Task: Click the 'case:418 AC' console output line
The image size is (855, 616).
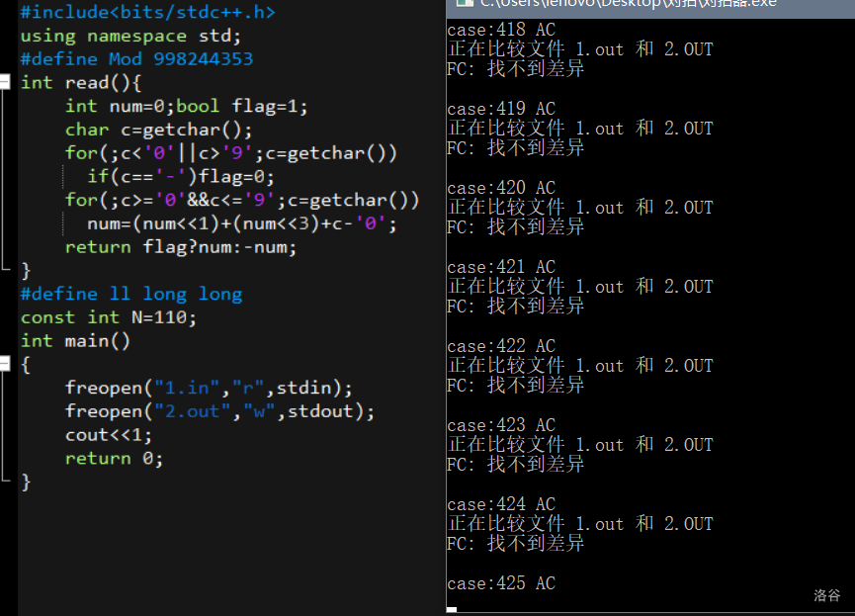Action: (x=501, y=30)
